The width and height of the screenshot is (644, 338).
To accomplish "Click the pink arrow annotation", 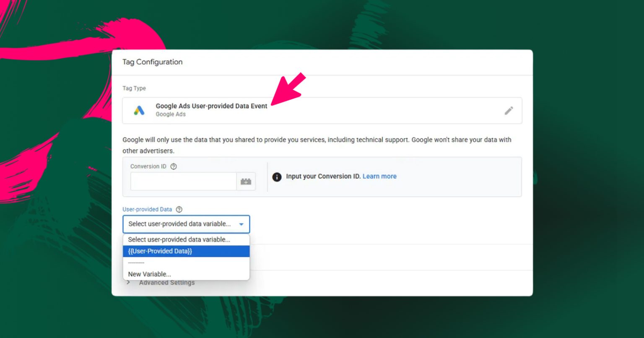I will click(288, 89).
